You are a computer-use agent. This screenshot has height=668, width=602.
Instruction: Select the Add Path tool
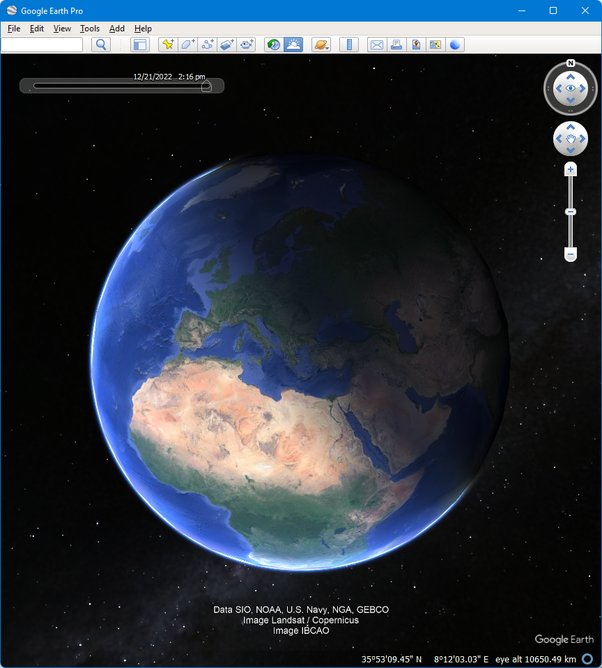[x=207, y=44]
